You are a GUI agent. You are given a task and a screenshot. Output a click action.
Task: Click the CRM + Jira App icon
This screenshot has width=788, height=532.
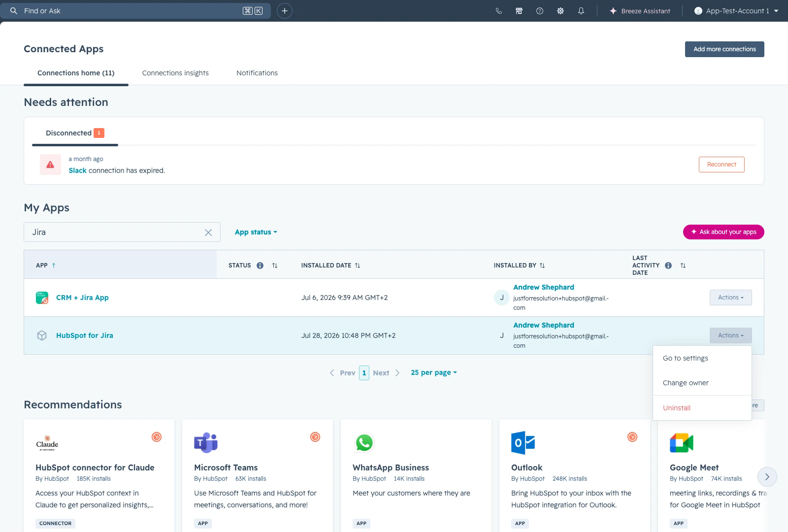[x=42, y=298]
